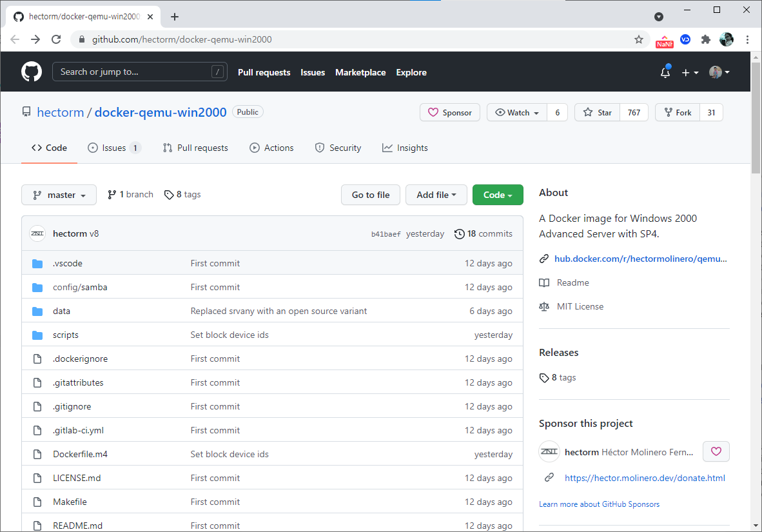Click the NaN extension icon
The width and height of the screenshot is (762, 532).
pos(664,41)
